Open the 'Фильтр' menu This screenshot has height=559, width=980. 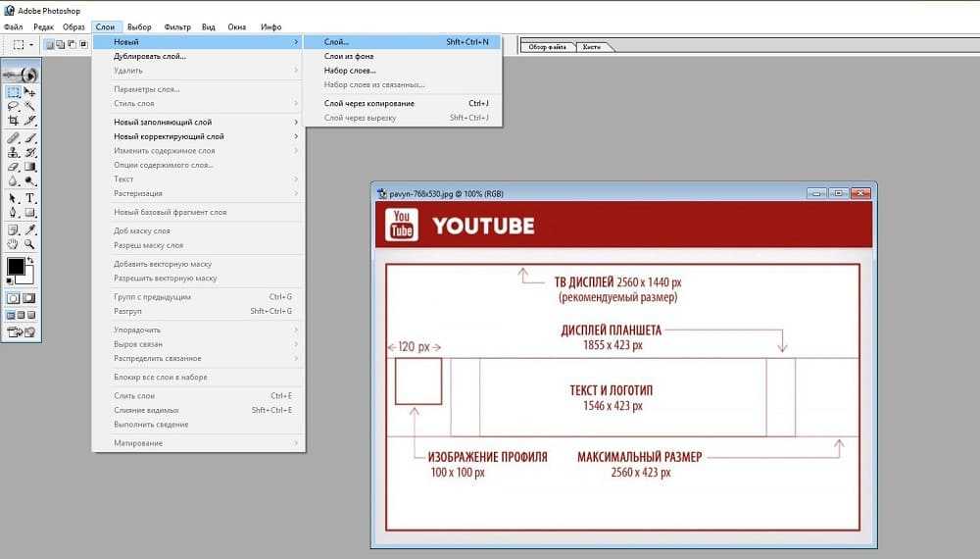pyautogui.click(x=177, y=26)
